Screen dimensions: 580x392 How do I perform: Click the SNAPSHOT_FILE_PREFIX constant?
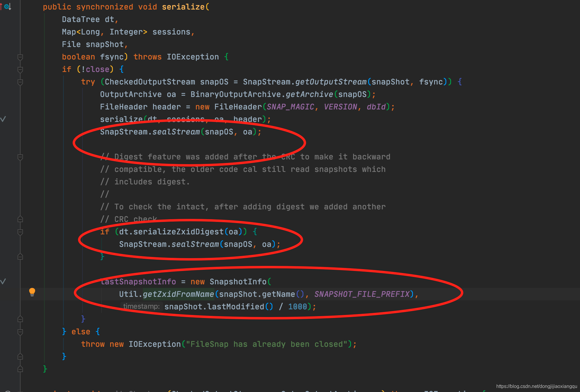pos(362,294)
